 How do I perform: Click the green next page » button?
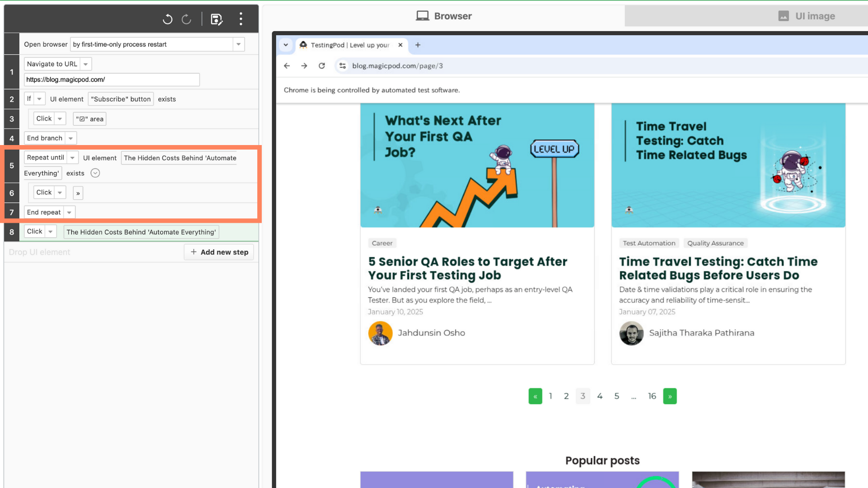[670, 396]
